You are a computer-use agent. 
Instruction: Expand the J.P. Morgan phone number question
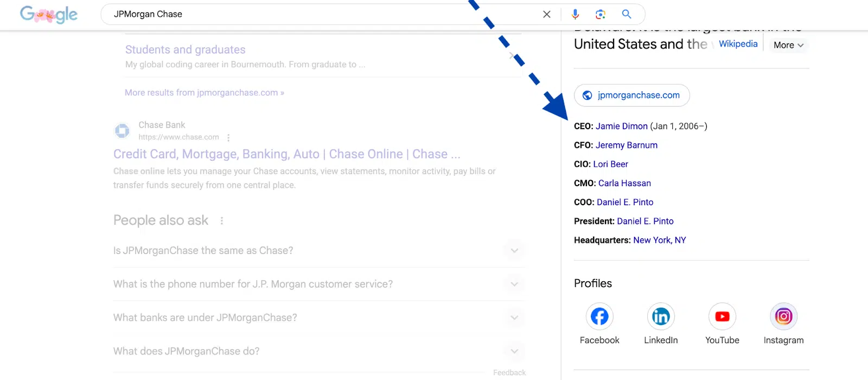point(318,284)
